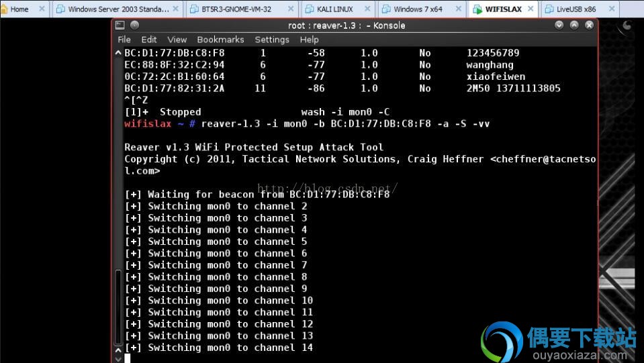Select the KALI LINUX tab
Viewport: 644px width, 363px height.
pos(338,9)
